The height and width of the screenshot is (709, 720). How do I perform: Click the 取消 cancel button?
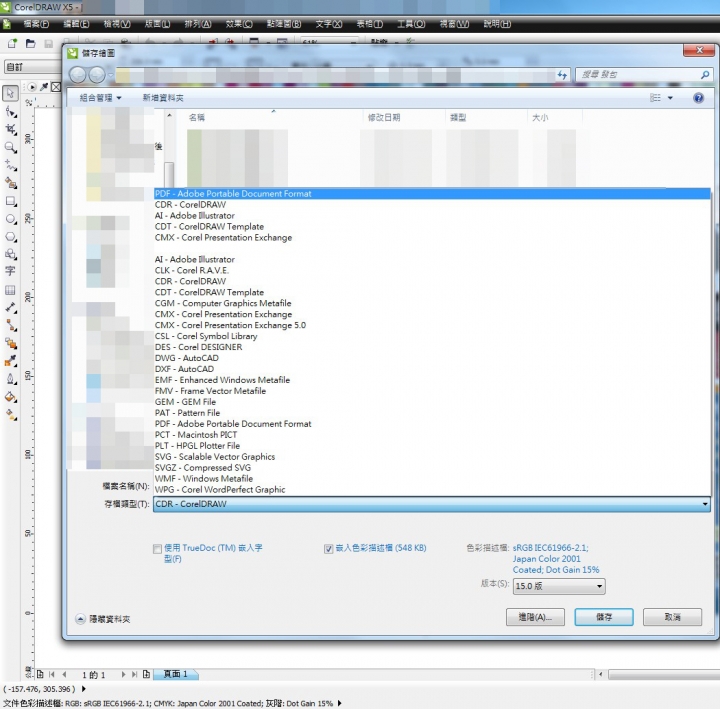[x=672, y=617]
